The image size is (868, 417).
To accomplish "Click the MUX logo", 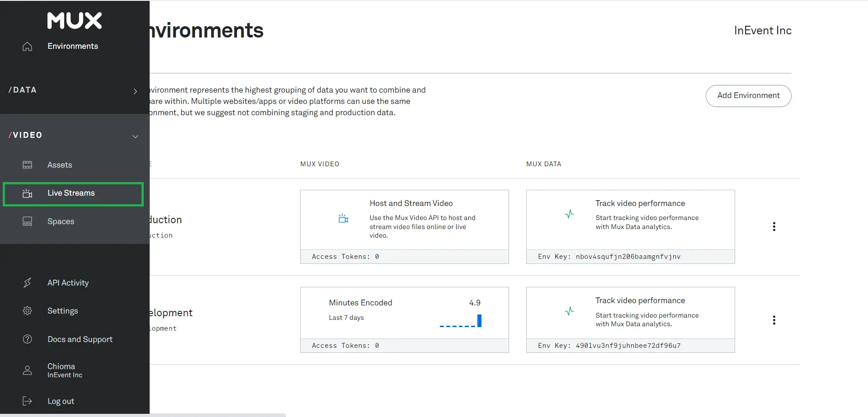I will [75, 20].
